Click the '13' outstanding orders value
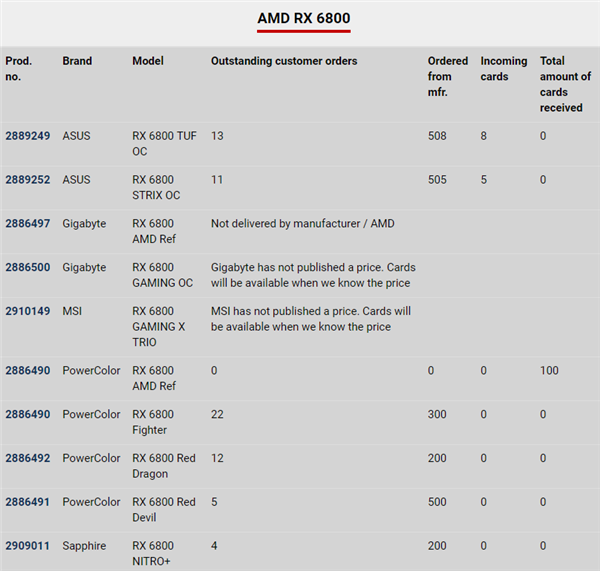600x571 pixels. coord(217,136)
